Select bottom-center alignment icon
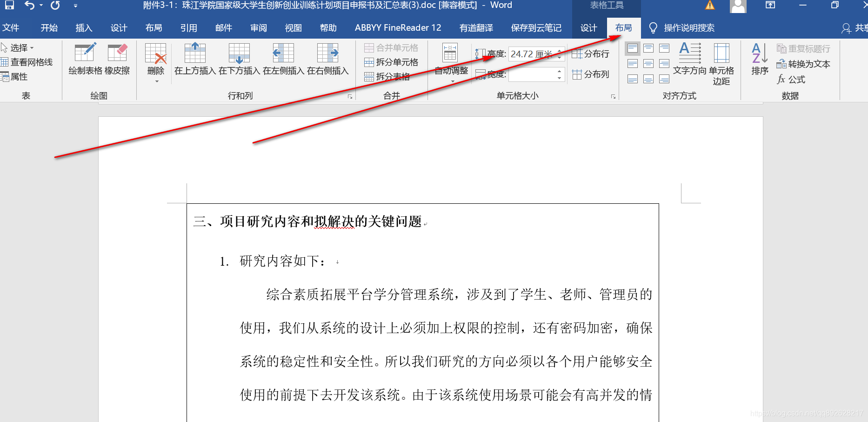This screenshot has width=868, height=422. 648,79
